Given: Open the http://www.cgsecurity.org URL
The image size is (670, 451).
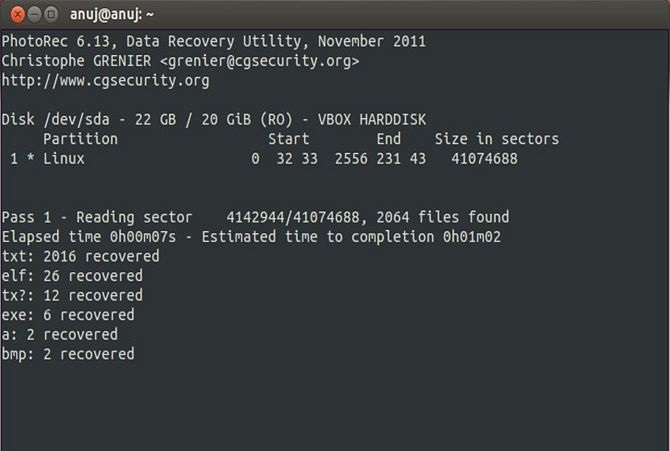Looking at the screenshot, I should point(106,81).
